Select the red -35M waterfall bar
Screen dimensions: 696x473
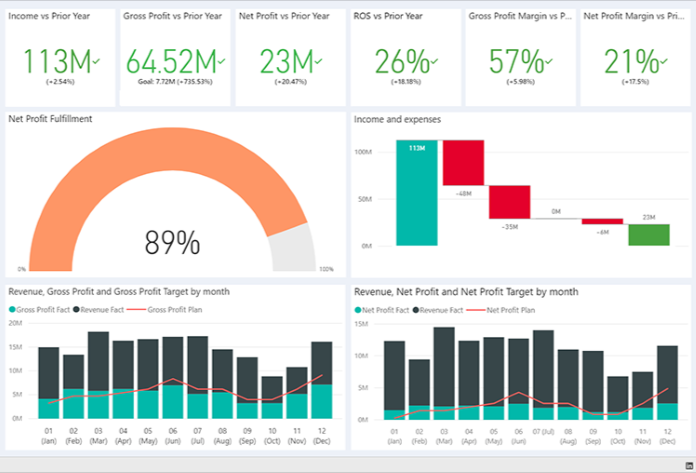(510, 202)
